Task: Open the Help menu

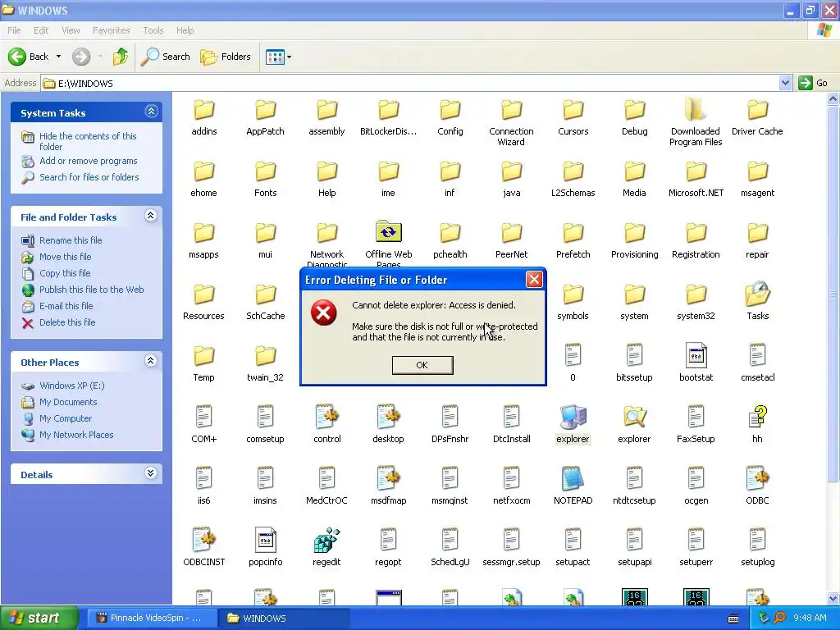Action: click(x=185, y=30)
